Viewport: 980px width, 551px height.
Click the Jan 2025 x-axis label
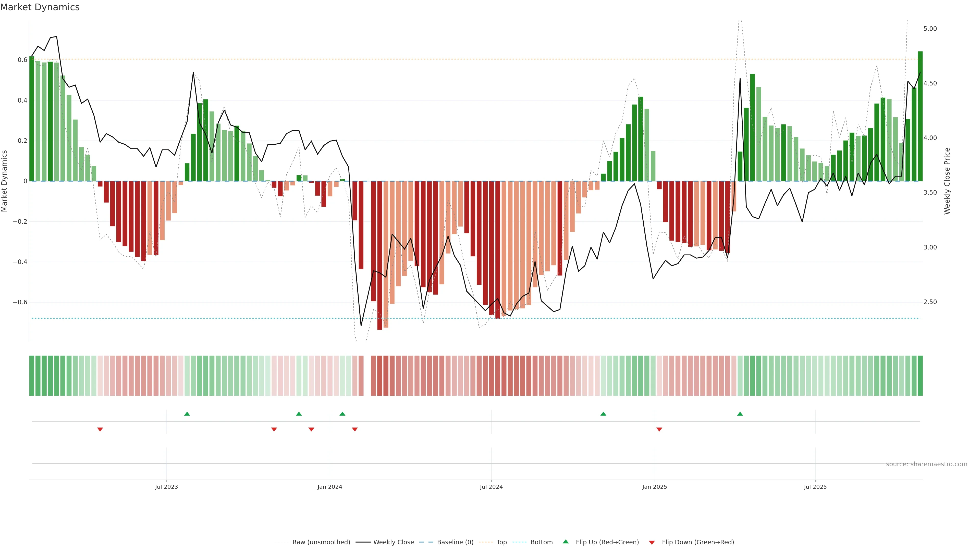point(654,487)
